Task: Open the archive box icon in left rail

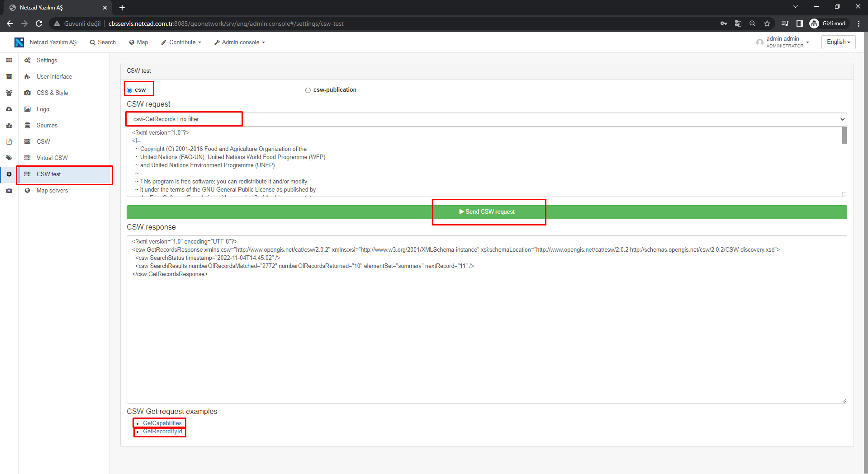Action: click(9, 76)
